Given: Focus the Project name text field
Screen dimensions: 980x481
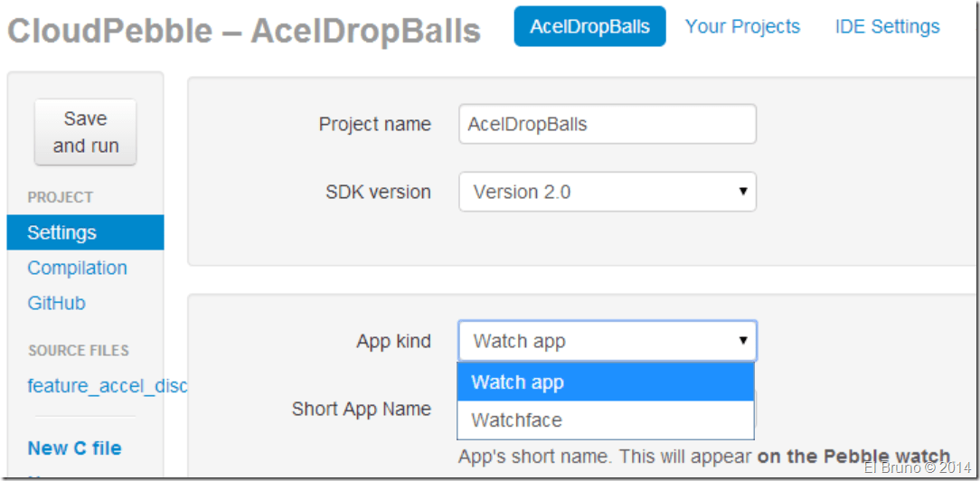Looking at the screenshot, I should [607, 124].
